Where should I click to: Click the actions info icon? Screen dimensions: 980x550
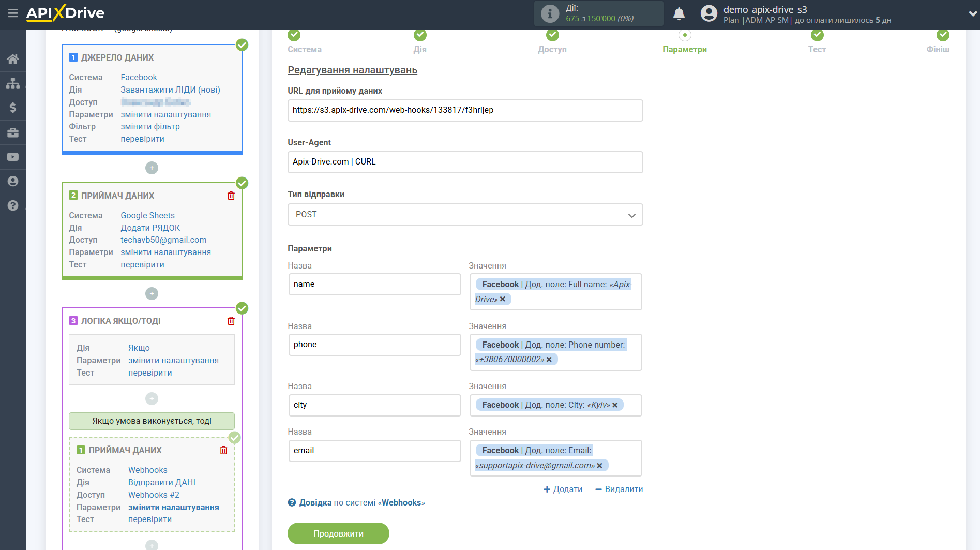(550, 13)
